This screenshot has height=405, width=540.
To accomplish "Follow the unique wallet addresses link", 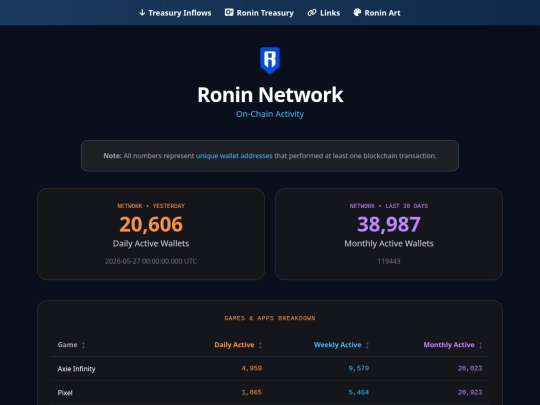I will (234, 156).
